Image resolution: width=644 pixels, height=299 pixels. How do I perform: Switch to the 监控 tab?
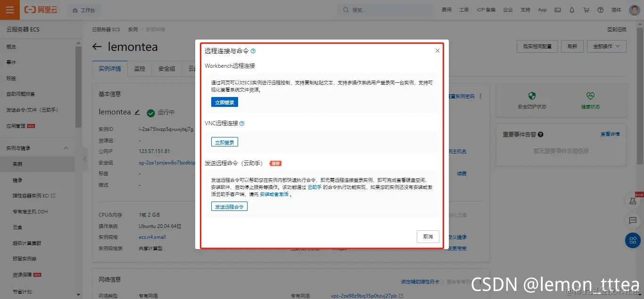(x=140, y=69)
